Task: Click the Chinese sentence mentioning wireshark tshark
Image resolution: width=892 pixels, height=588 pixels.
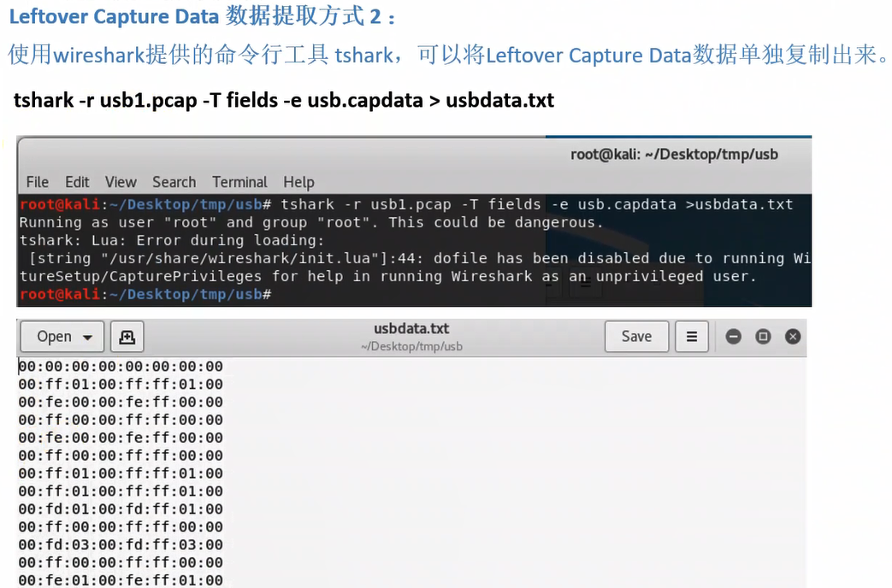Action: click(447, 56)
